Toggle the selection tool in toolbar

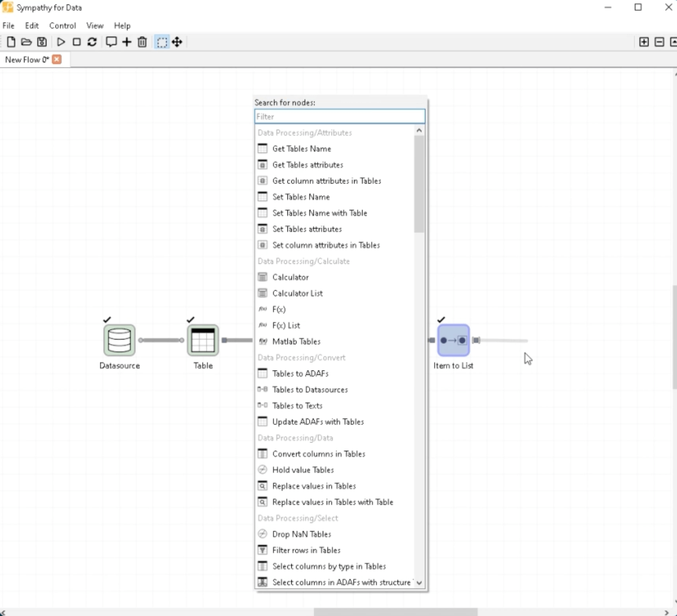click(x=162, y=42)
